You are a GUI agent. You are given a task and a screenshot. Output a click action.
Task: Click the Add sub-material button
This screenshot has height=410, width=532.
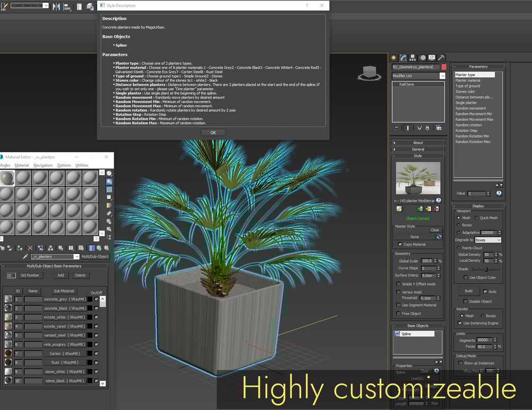pos(61,276)
